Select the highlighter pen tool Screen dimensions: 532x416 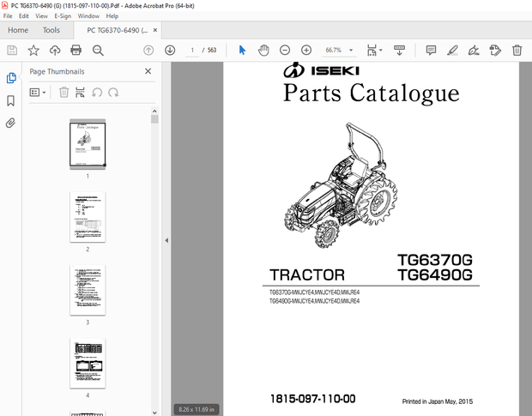pos(452,51)
